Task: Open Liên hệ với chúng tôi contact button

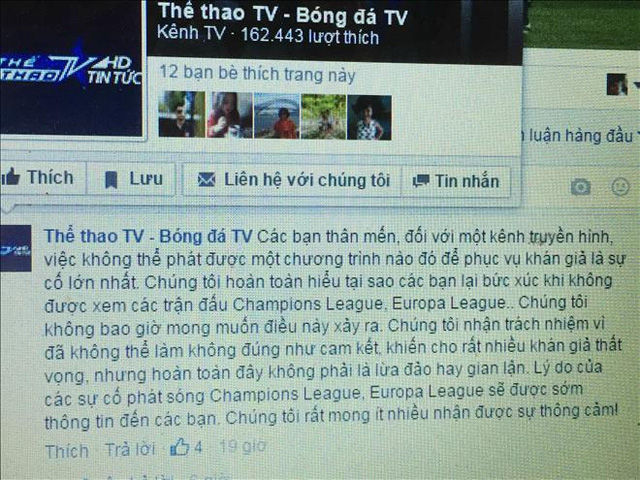Action: coord(293,180)
